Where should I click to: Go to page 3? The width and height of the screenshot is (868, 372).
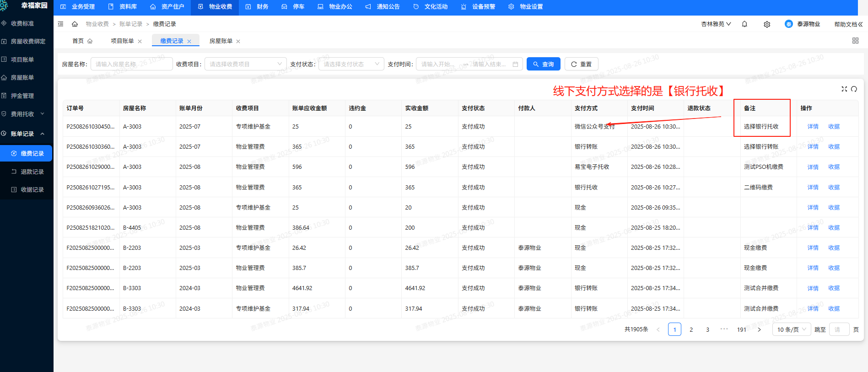pos(707,329)
